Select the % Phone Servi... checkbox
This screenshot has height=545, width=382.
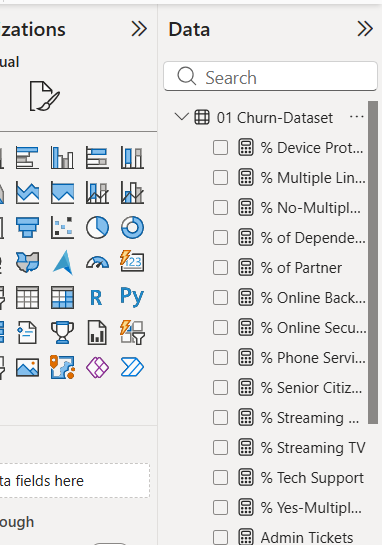pos(220,358)
